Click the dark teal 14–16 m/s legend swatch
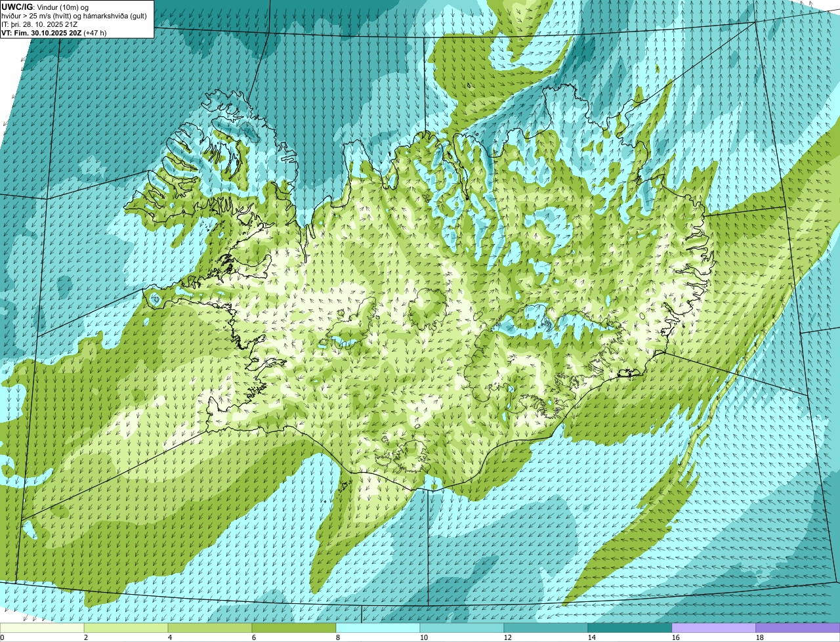This screenshot has width=840, height=642. point(630,628)
